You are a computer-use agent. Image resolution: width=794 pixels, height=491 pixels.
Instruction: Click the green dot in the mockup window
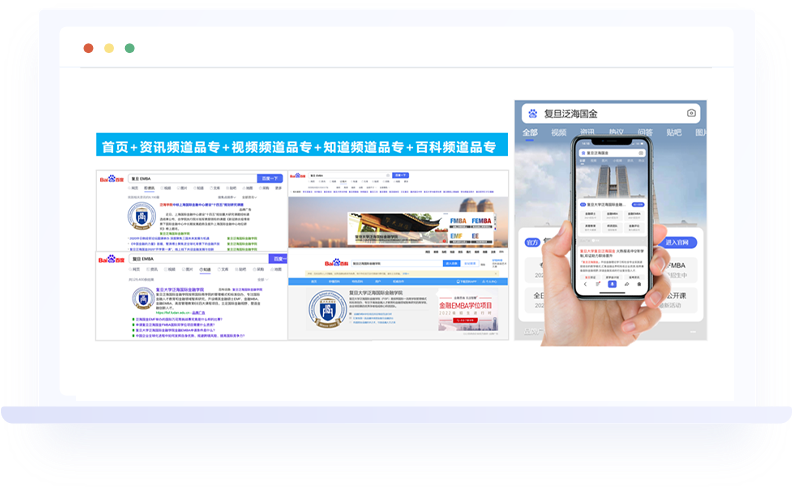click(x=130, y=48)
